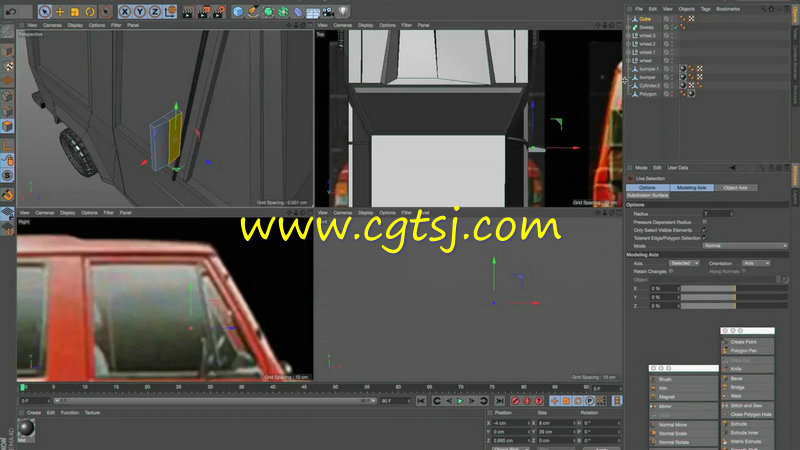Screen dimensions: 800x450
Task: Open the Subdivision Surface tab
Action: [x=647, y=195]
